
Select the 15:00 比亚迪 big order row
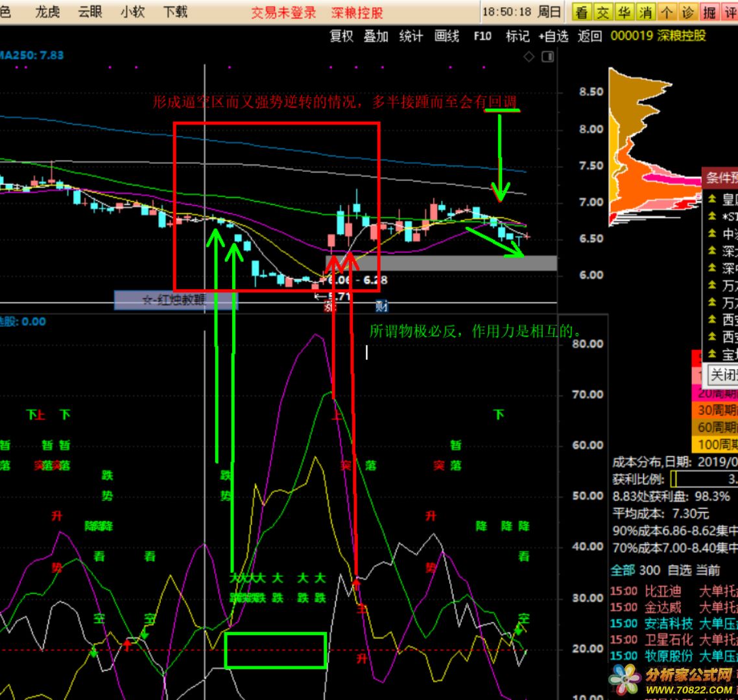point(674,591)
